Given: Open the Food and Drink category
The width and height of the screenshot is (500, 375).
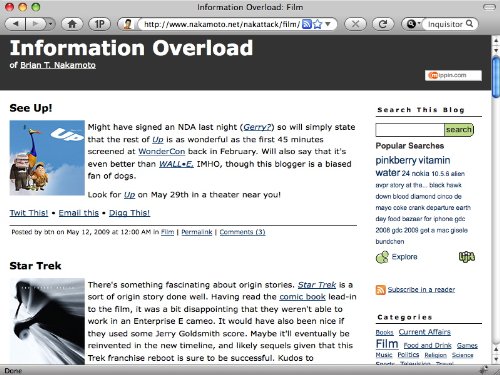Looking at the screenshot, I should point(427,346).
